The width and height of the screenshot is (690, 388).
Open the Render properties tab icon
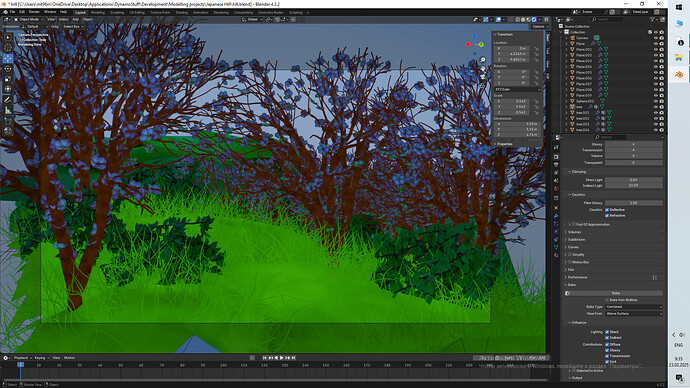pos(556,157)
